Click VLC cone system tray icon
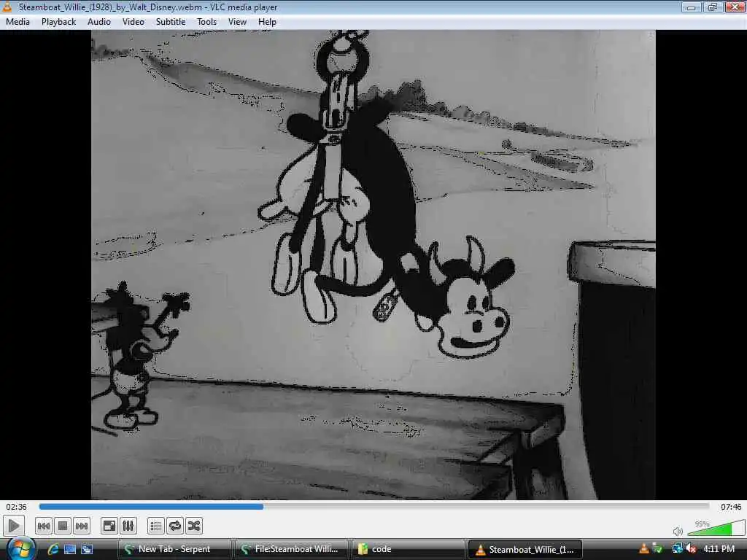This screenshot has width=747, height=560. [643, 549]
